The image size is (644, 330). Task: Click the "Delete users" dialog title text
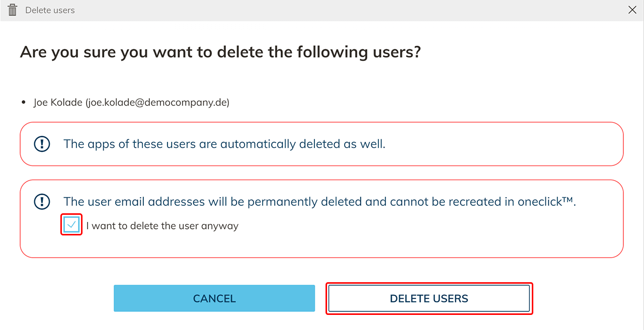[x=50, y=10]
